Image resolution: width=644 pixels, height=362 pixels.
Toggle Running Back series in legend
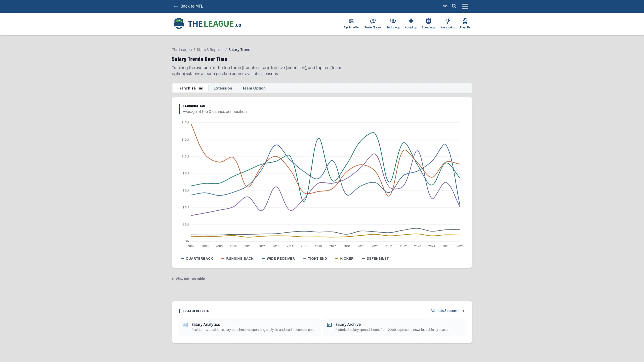[x=237, y=258]
